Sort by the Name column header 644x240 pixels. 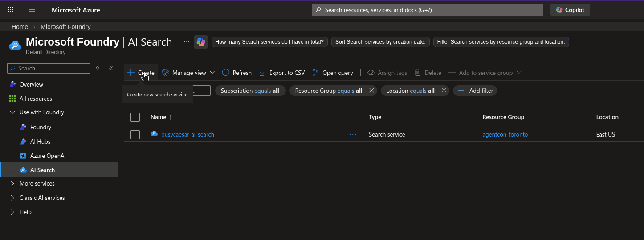coord(161,117)
